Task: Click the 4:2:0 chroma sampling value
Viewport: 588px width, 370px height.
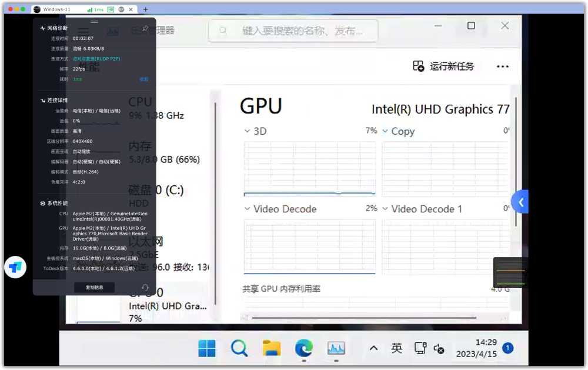Action: click(79, 182)
